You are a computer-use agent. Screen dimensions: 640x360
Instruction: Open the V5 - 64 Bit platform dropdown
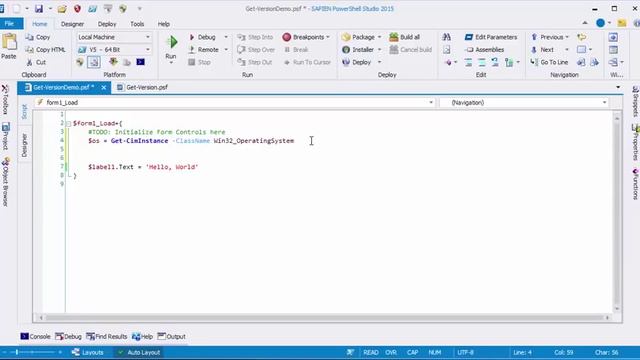114,50
